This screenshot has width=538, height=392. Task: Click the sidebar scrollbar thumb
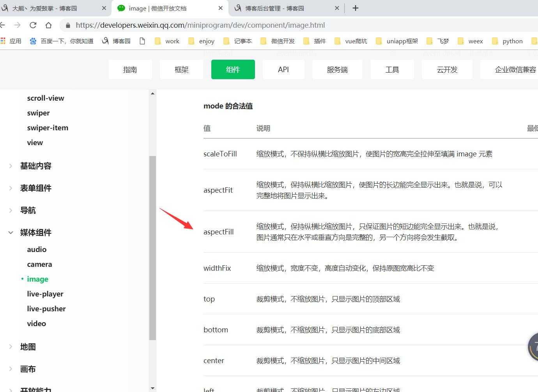(x=152, y=248)
